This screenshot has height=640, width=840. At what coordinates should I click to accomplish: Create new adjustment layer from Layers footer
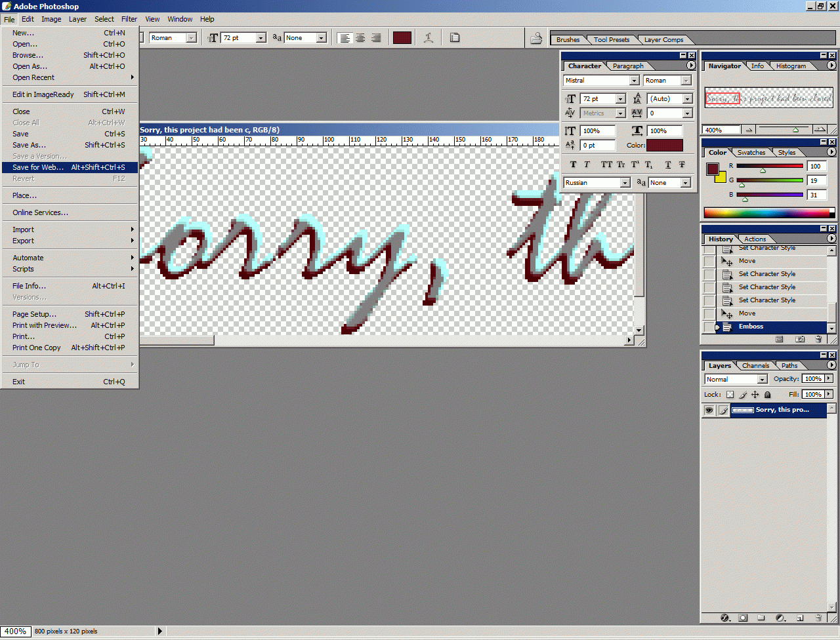(x=780, y=618)
